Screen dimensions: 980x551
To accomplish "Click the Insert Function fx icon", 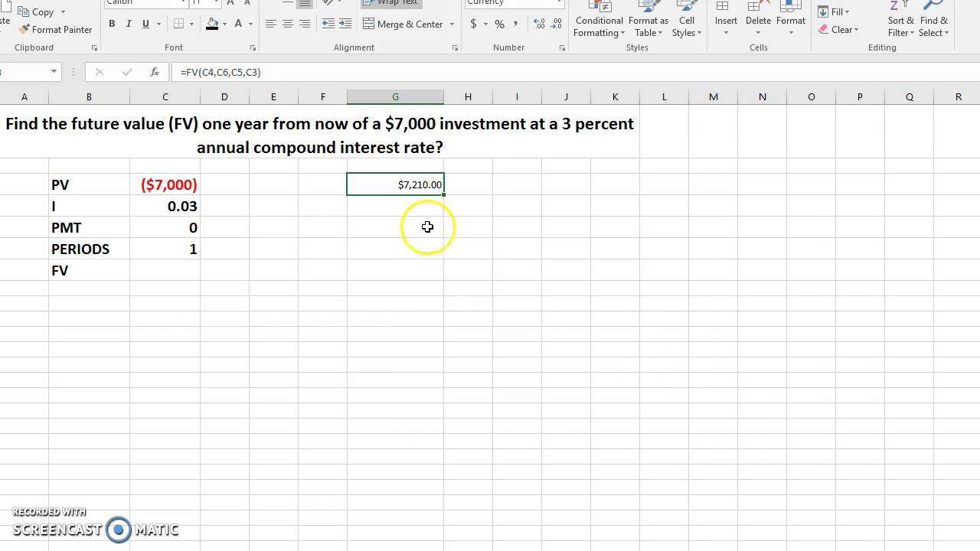I will (155, 72).
